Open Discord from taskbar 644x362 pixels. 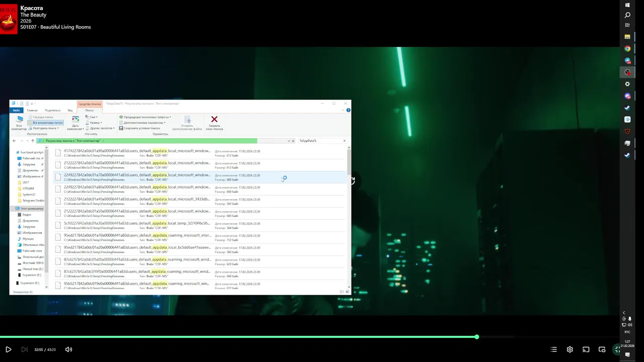click(627, 96)
